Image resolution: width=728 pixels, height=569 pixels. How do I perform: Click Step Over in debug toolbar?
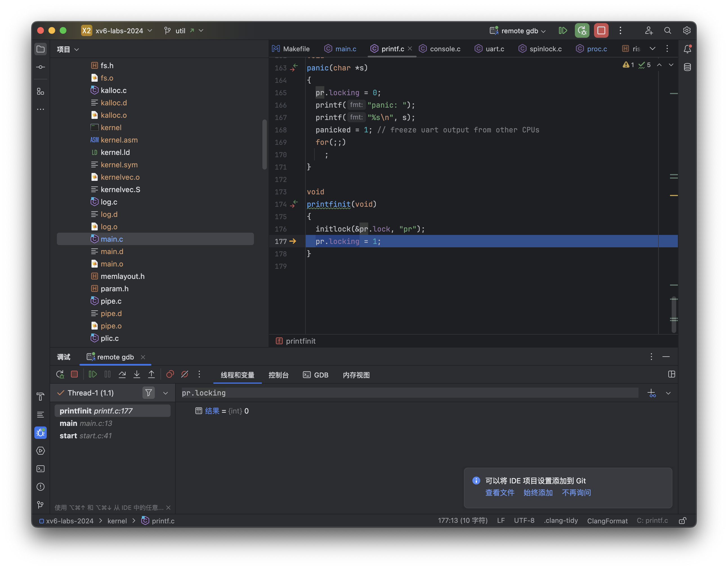(122, 375)
